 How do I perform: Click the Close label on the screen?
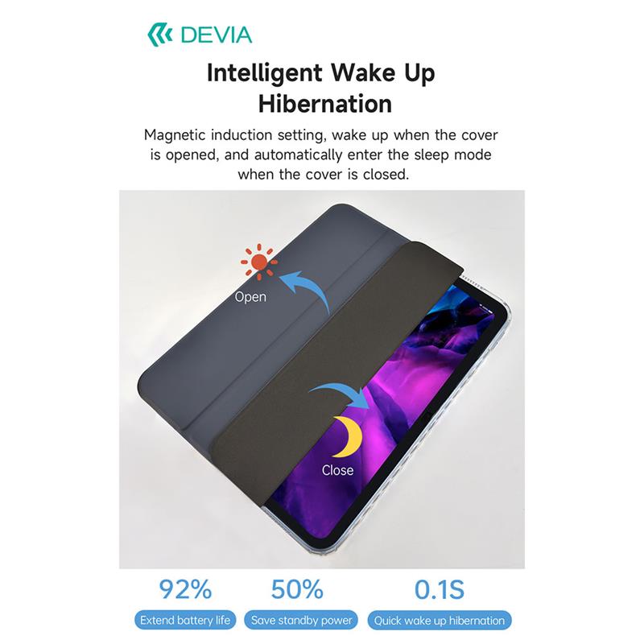337,470
